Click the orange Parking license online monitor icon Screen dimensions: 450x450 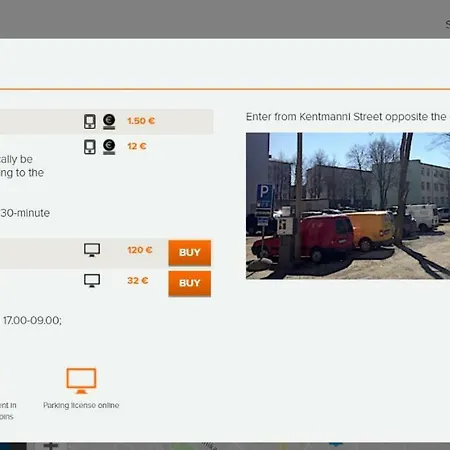point(81,381)
